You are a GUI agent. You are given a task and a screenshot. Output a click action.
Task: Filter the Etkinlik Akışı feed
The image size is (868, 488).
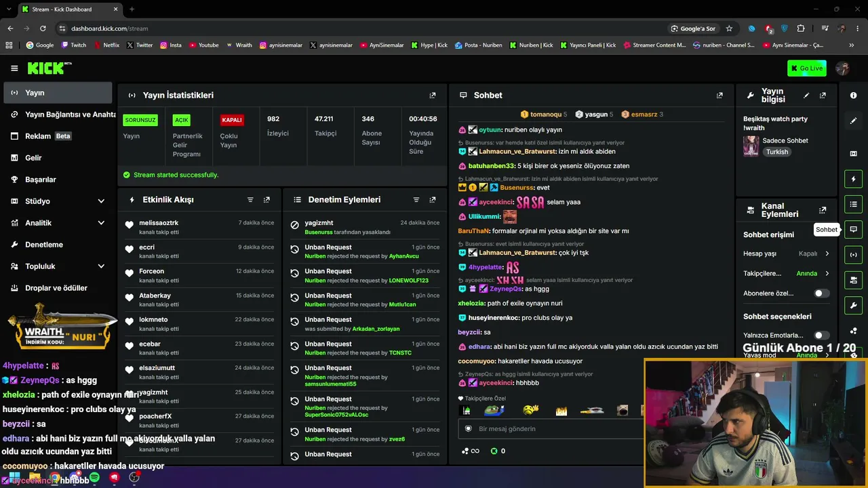pyautogui.click(x=250, y=200)
